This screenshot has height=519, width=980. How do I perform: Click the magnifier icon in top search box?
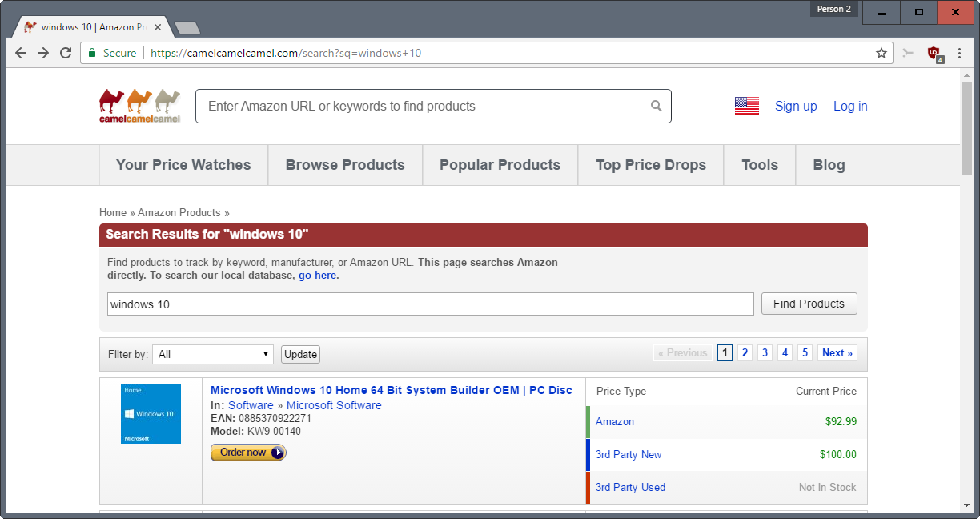[657, 106]
